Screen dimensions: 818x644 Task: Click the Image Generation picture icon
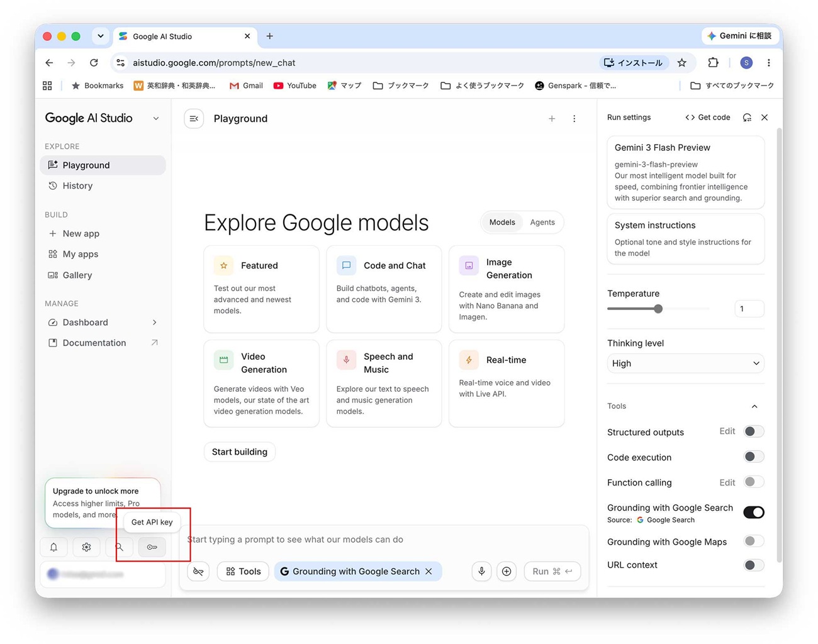tap(469, 265)
